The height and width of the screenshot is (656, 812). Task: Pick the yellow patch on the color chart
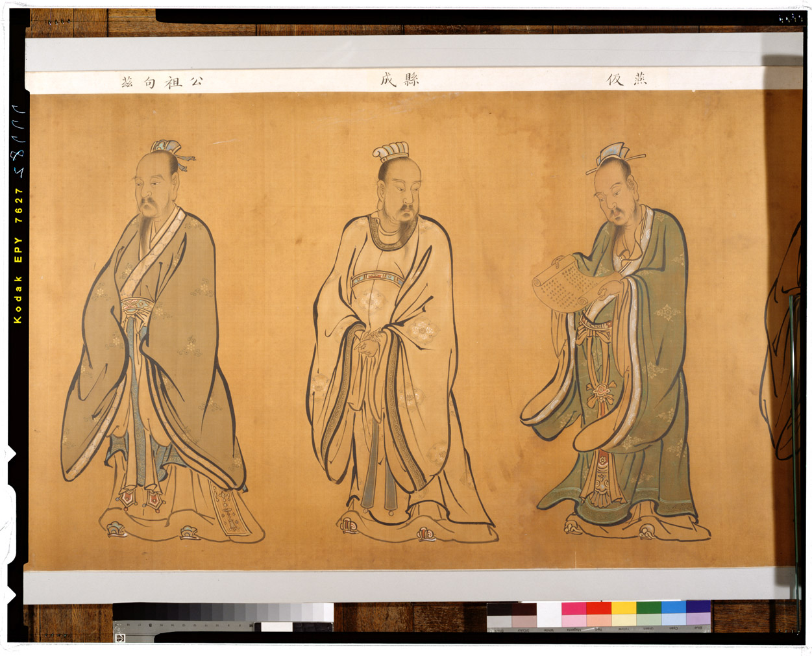pyautogui.click(x=624, y=609)
